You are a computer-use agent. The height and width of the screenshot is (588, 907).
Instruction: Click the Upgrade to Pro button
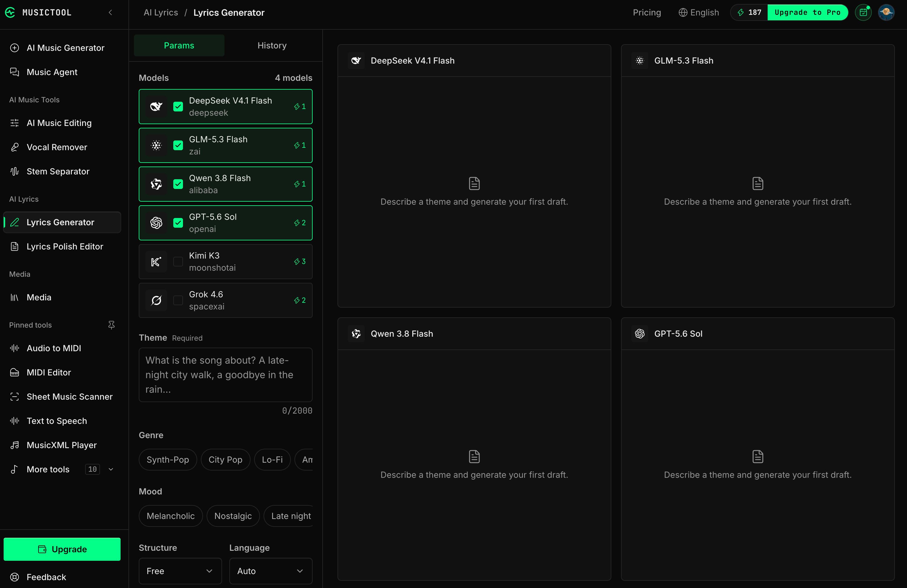pyautogui.click(x=808, y=13)
